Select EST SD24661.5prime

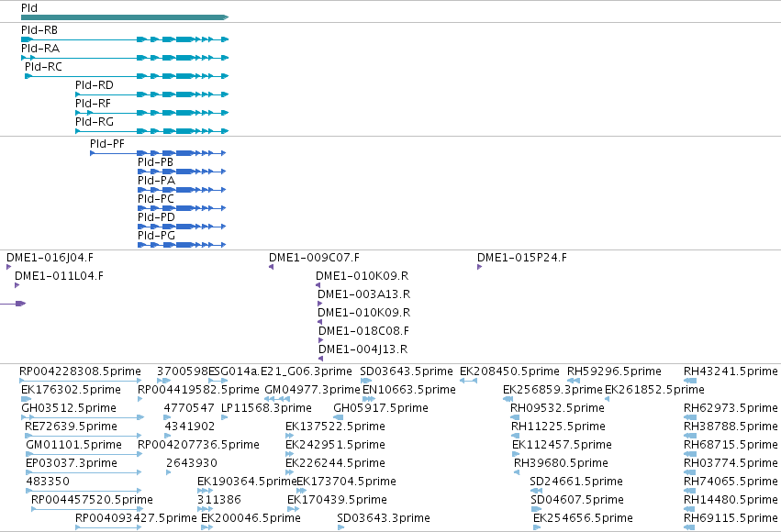[x=536, y=492]
